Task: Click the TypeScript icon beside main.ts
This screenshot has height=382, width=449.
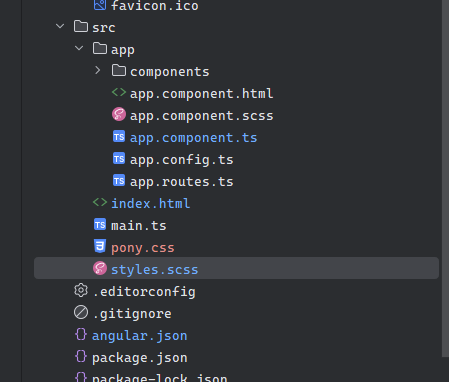Action: click(x=100, y=224)
